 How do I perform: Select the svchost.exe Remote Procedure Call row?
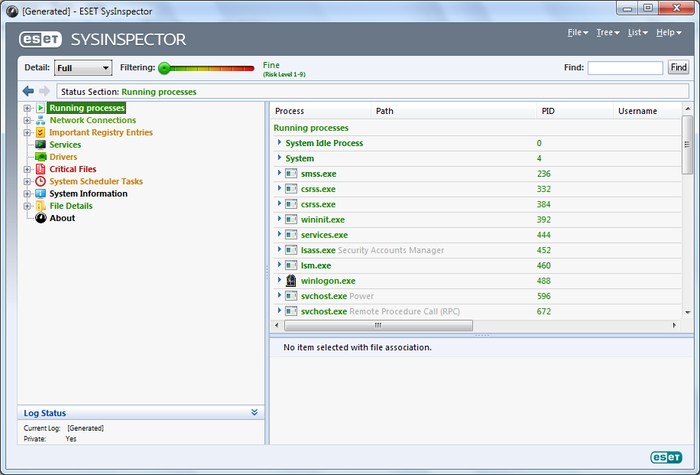click(477, 311)
